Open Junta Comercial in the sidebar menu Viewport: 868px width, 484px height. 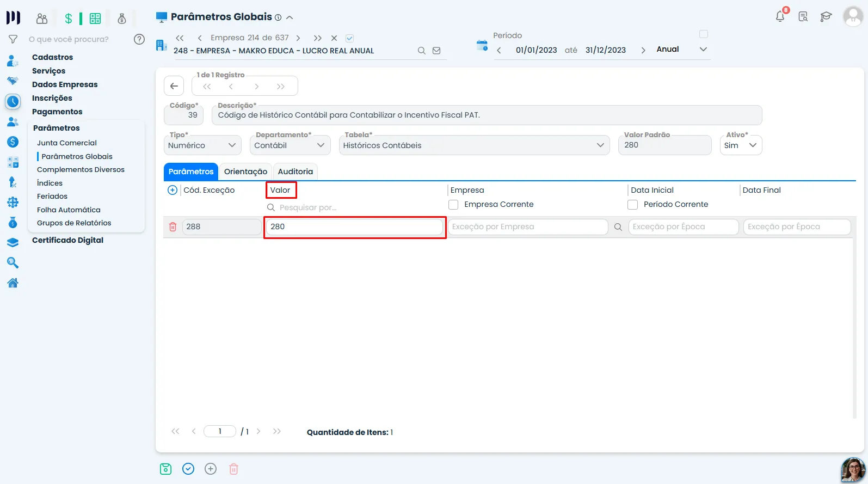coord(67,143)
